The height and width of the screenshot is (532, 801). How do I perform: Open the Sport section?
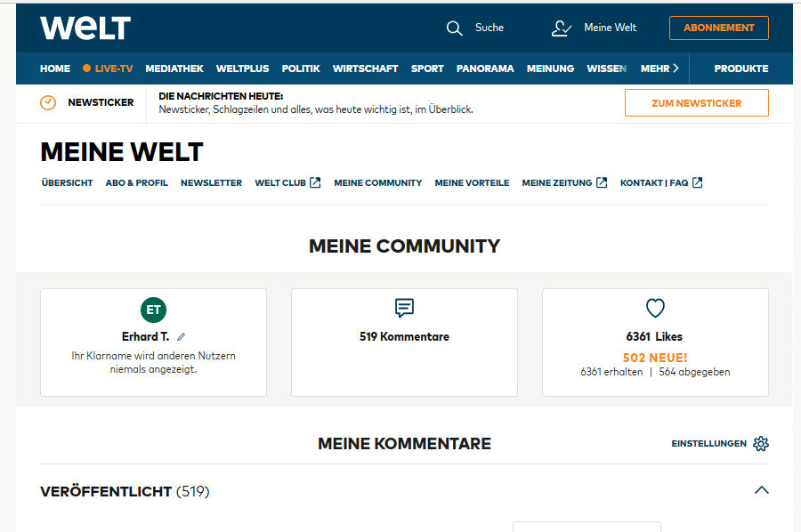tap(427, 69)
